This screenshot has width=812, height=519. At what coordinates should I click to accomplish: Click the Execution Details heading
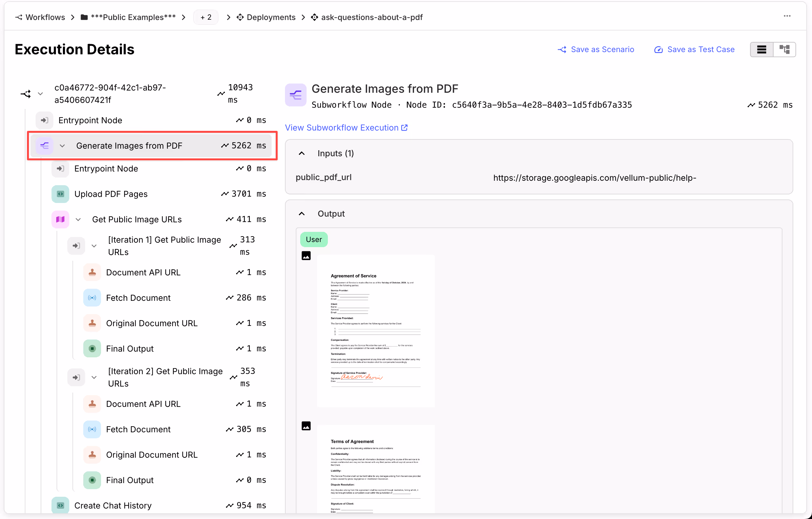(x=75, y=50)
